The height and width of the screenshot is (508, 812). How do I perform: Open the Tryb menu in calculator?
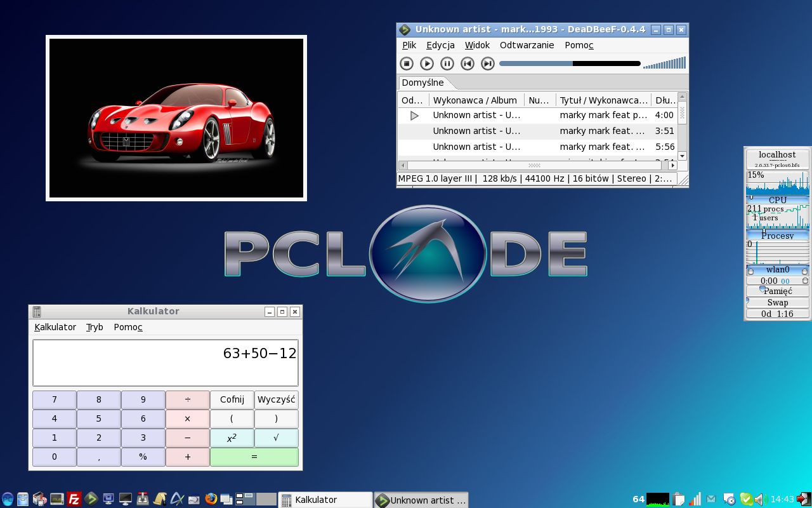click(x=95, y=327)
